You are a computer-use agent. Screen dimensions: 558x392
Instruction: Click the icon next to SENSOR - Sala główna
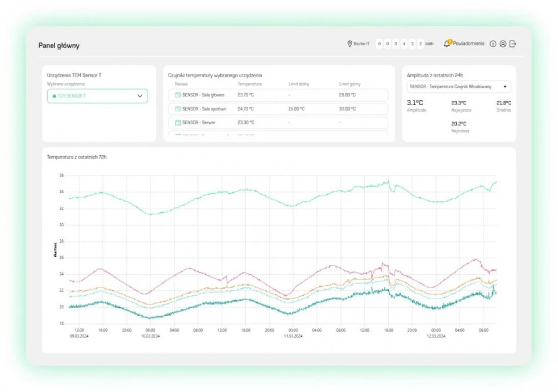(x=178, y=95)
